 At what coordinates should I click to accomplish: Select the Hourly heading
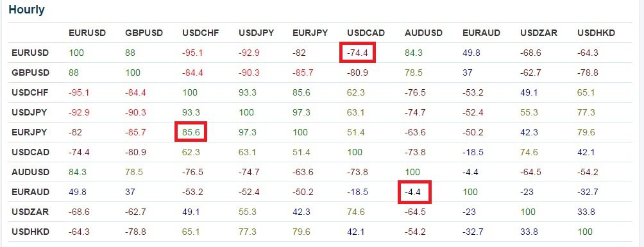[x=27, y=10]
